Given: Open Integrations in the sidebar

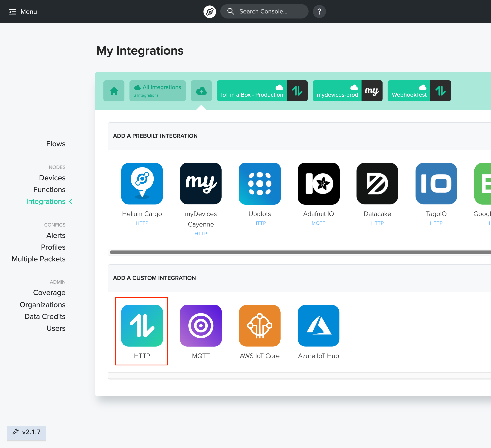Looking at the screenshot, I should (x=46, y=202).
